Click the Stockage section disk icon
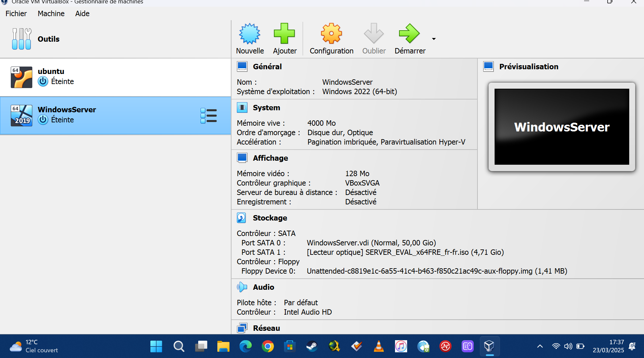Screen dimensions: 644x358 click(242, 218)
